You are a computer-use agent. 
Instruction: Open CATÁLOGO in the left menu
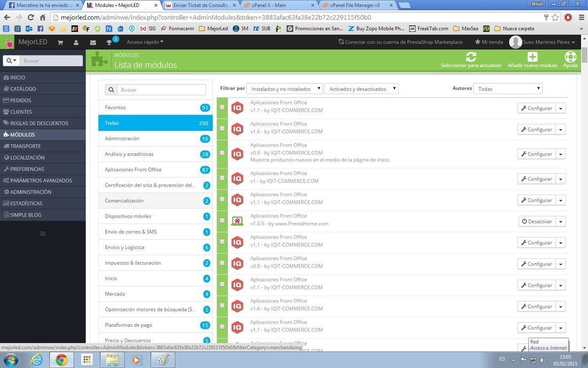click(43, 89)
